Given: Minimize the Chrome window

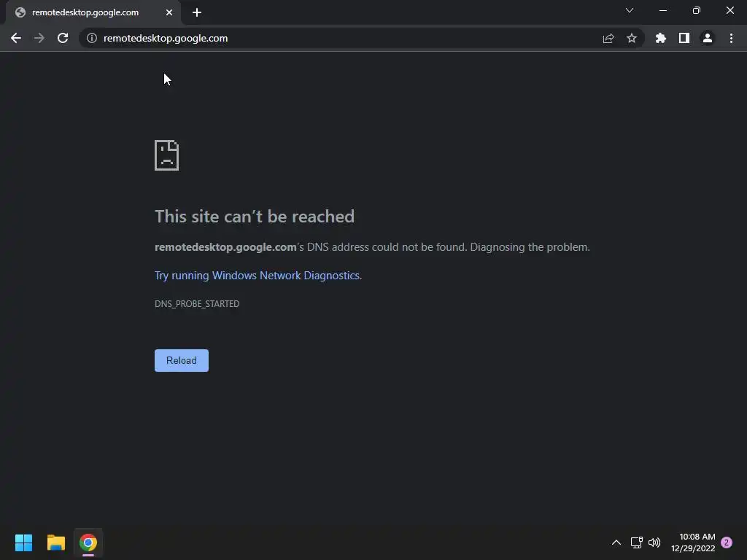Looking at the screenshot, I should [663, 10].
